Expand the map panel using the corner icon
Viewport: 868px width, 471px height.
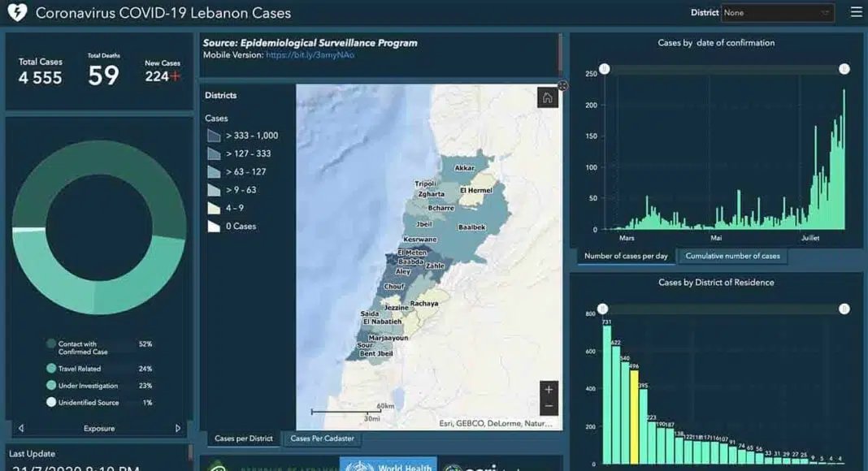pos(562,85)
